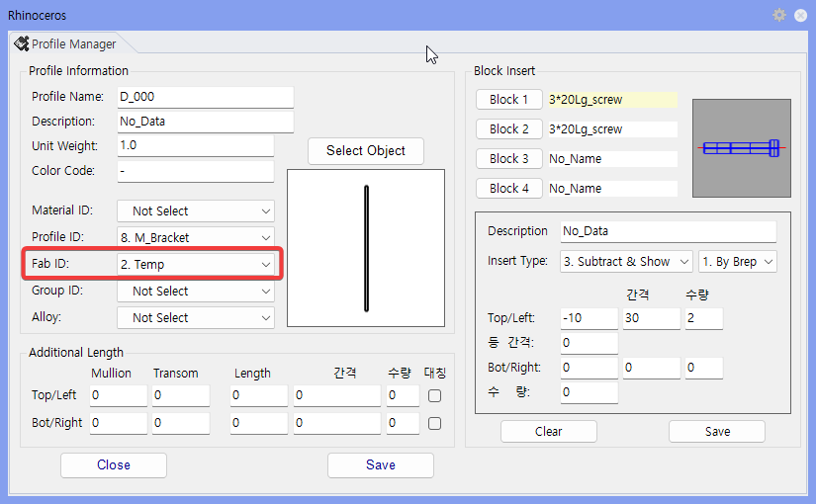816x504 pixels.
Task: Click the Block 2 name field
Action: point(612,129)
